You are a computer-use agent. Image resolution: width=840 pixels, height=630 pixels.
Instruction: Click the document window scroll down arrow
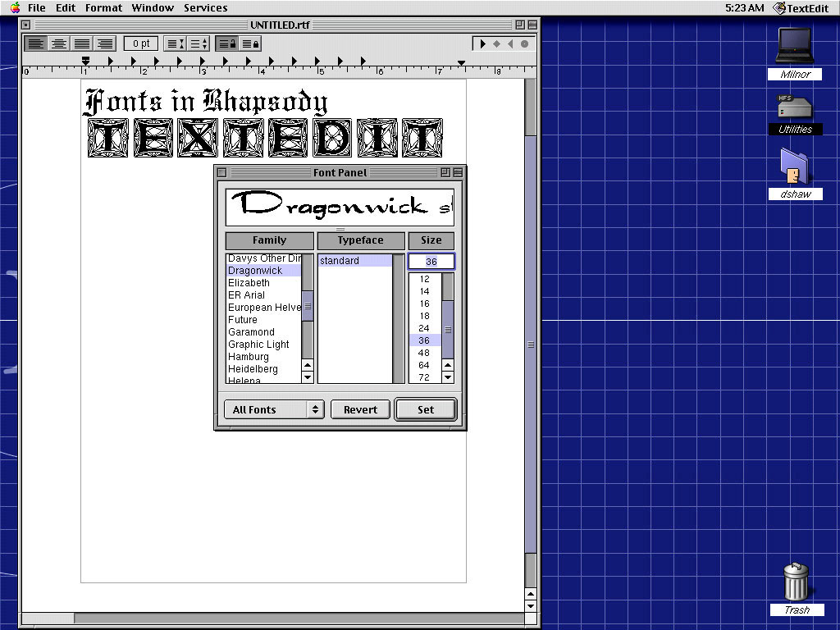(531, 606)
